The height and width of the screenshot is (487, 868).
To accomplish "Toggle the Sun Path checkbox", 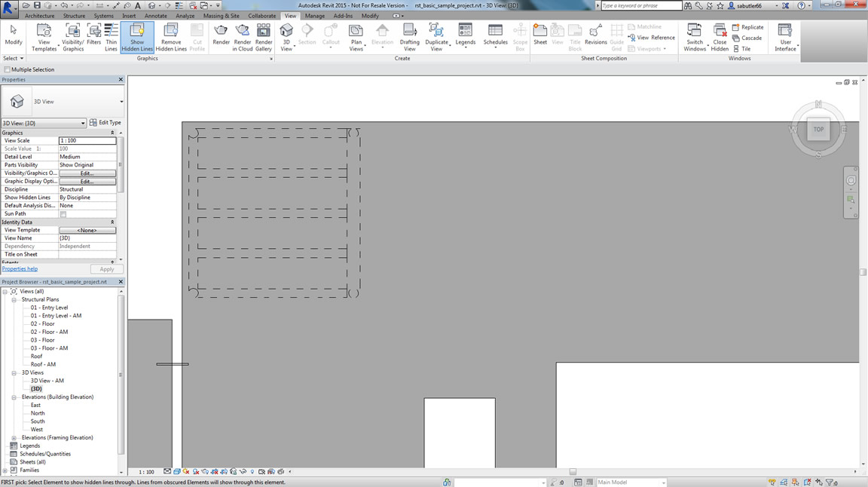I will tap(63, 214).
